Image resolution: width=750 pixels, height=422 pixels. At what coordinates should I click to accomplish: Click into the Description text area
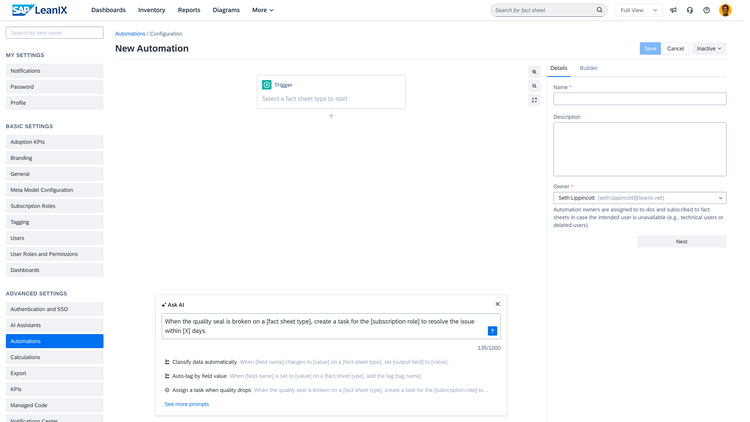point(640,149)
